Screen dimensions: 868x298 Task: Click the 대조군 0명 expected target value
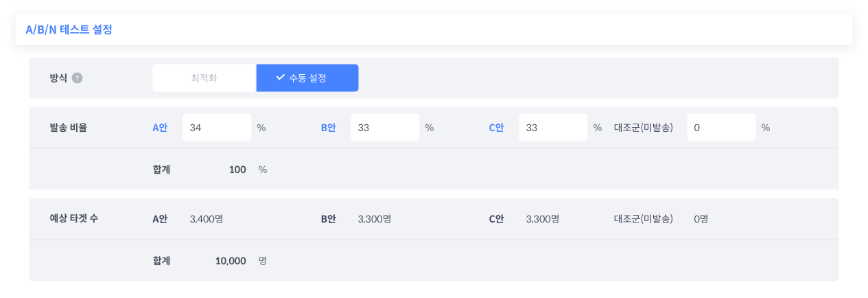point(701,219)
